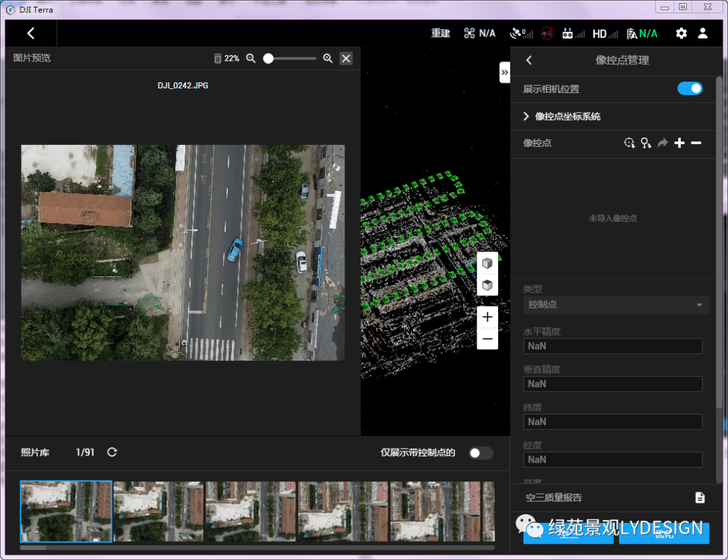The image size is (728, 560).
Task: Go back from 像控点管理 panel
Action: [529, 60]
